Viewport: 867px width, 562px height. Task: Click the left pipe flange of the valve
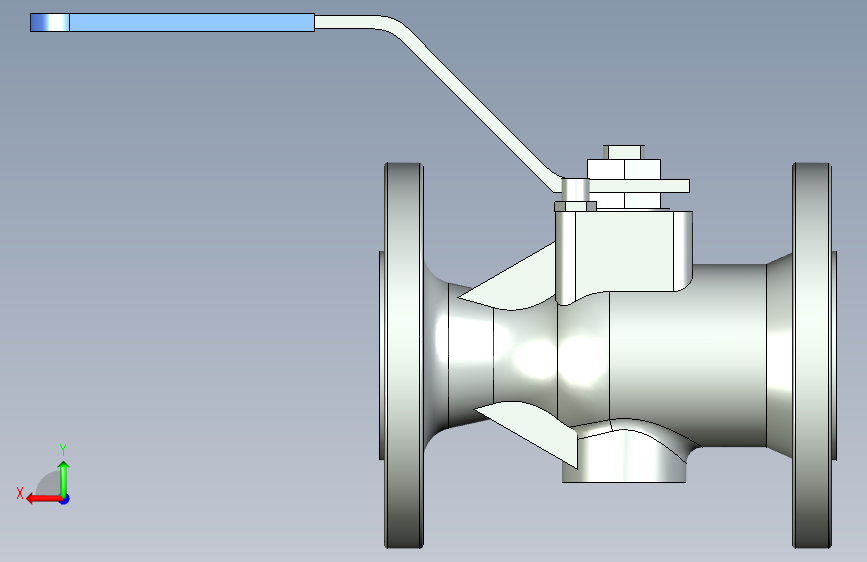[x=404, y=355]
